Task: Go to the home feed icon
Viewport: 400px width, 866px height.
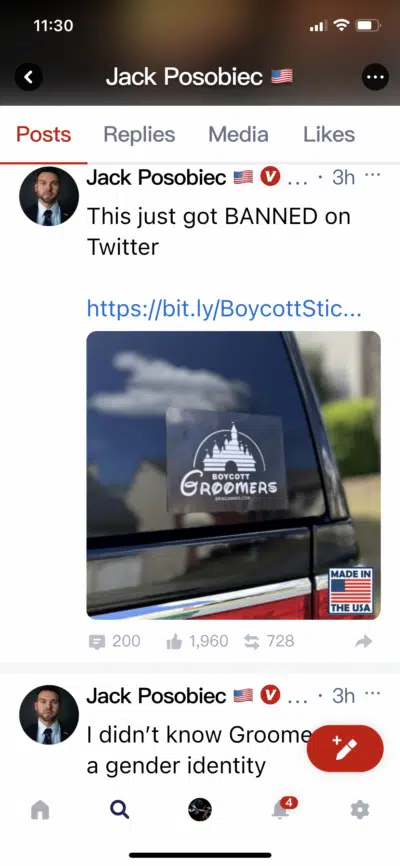Action: tap(40, 810)
